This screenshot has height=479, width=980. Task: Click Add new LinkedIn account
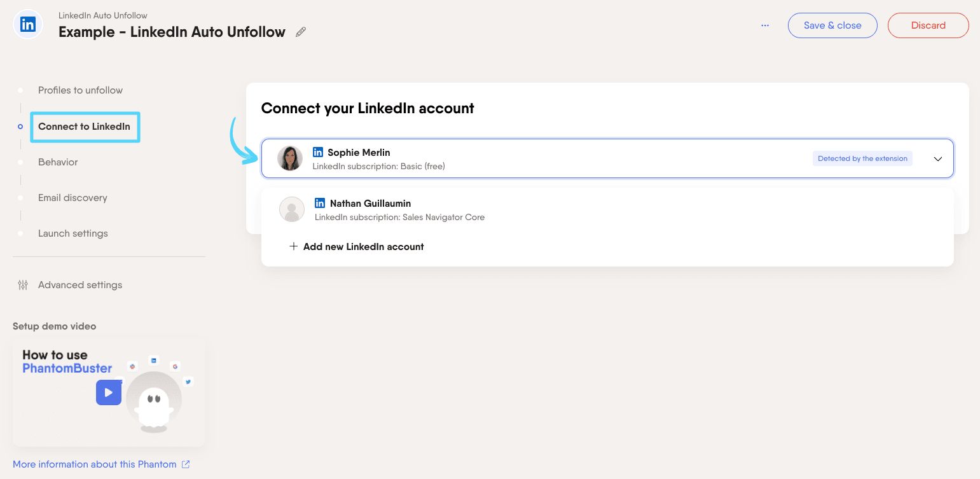[363, 247]
